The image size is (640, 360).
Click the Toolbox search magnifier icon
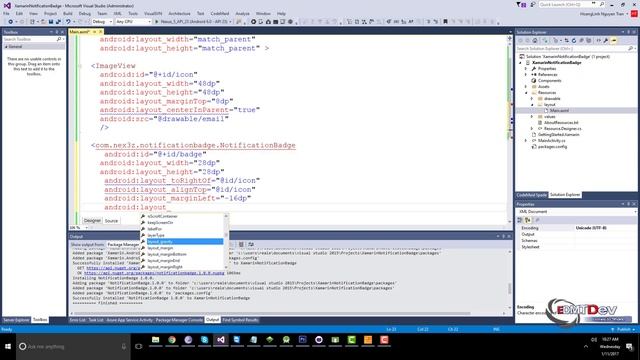[59, 39]
